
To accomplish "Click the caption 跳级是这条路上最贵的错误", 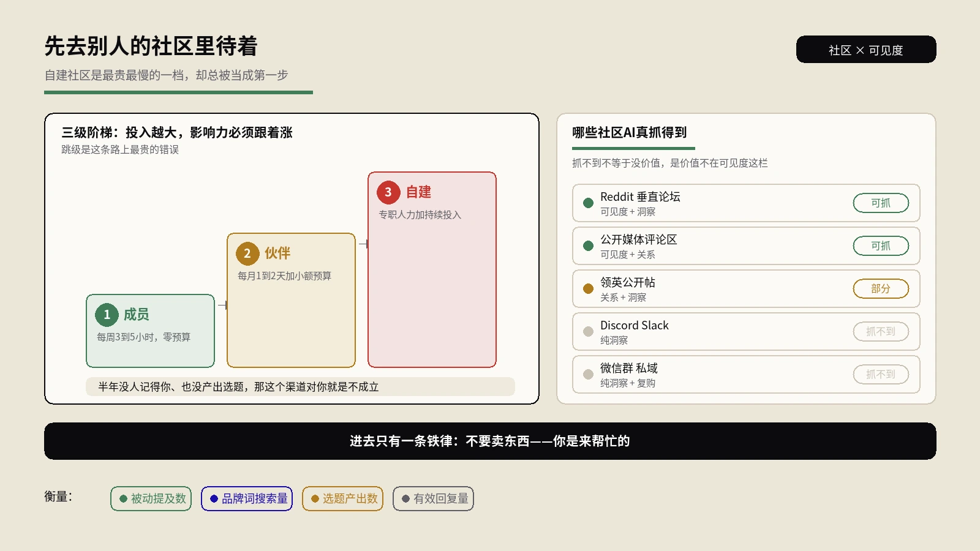I will (120, 150).
